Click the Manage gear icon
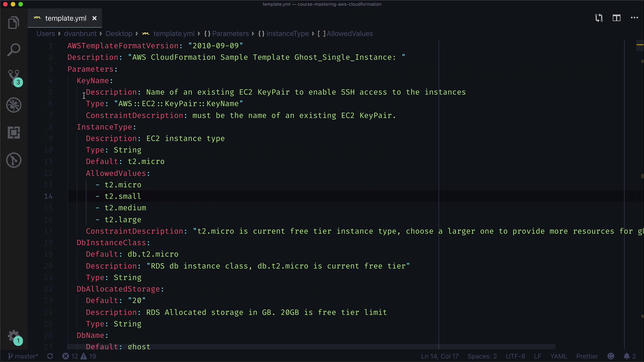 point(14,336)
